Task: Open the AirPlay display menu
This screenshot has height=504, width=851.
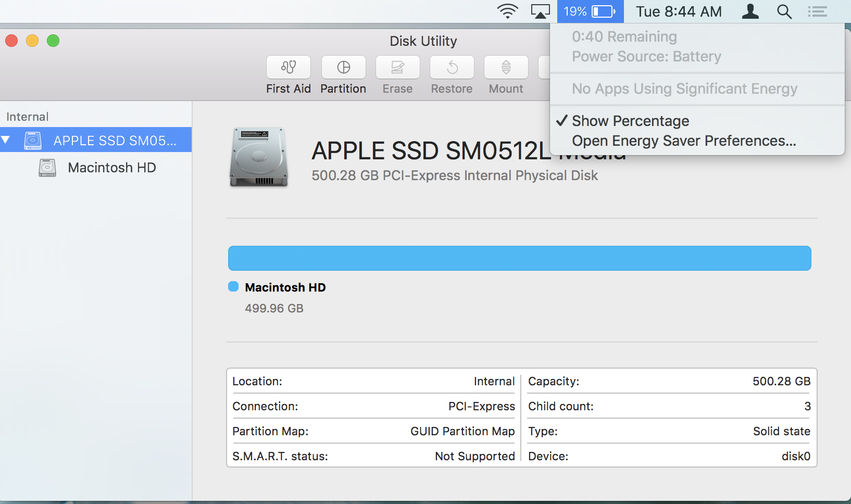Action: coord(540,11)
